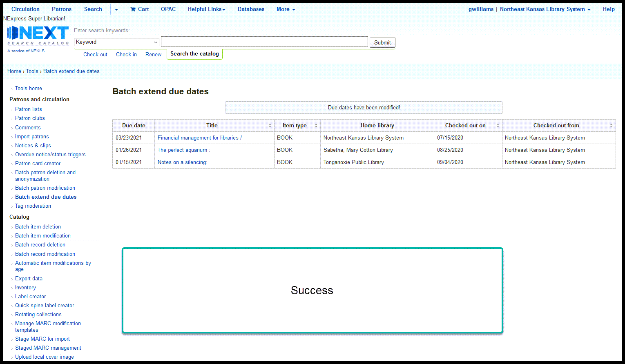Open Export data tool

pyautogui.click(x=29, y=278)
